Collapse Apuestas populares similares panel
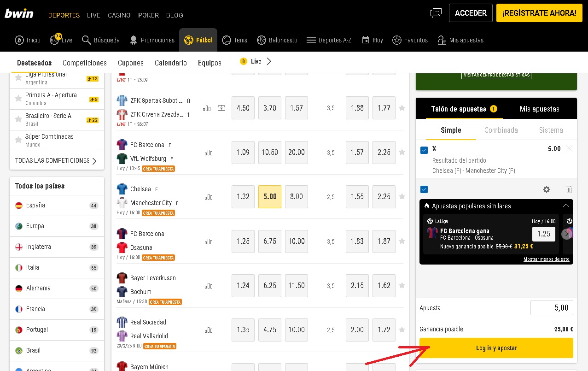 click(x=566, y=206)
